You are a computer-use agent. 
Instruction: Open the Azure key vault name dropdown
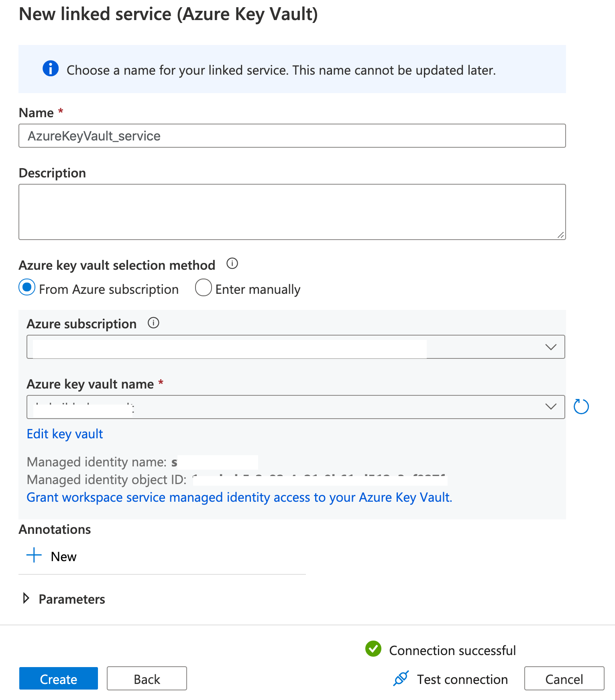tap(550, 407)
